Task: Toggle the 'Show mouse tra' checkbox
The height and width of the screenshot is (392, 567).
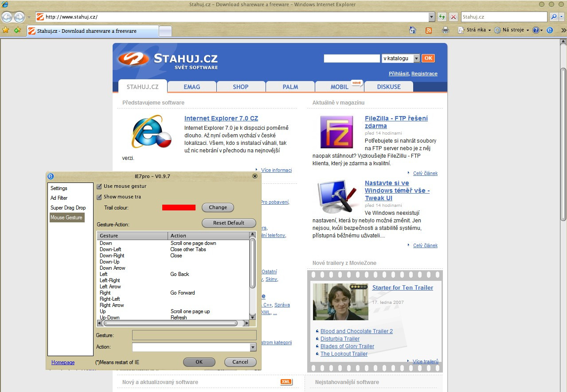Action: 99,197
